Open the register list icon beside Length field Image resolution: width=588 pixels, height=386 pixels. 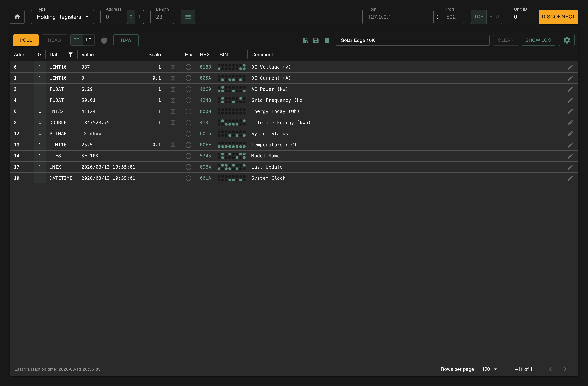[x=188, y=16]
